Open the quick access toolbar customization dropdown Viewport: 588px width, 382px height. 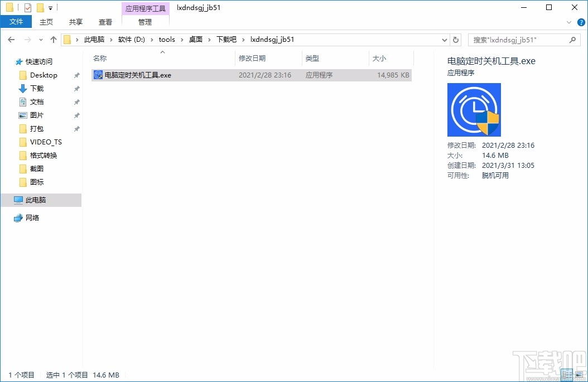[x=50, y=7]
